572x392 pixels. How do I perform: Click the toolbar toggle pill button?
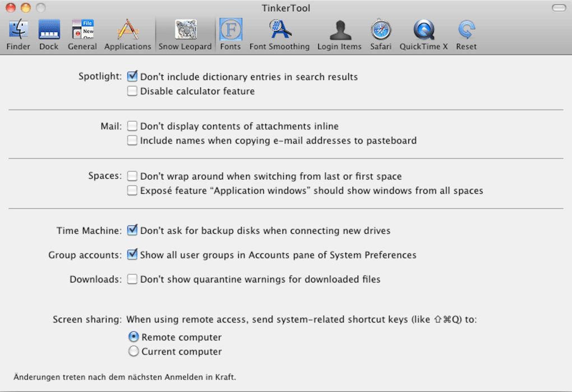[559, 8]
